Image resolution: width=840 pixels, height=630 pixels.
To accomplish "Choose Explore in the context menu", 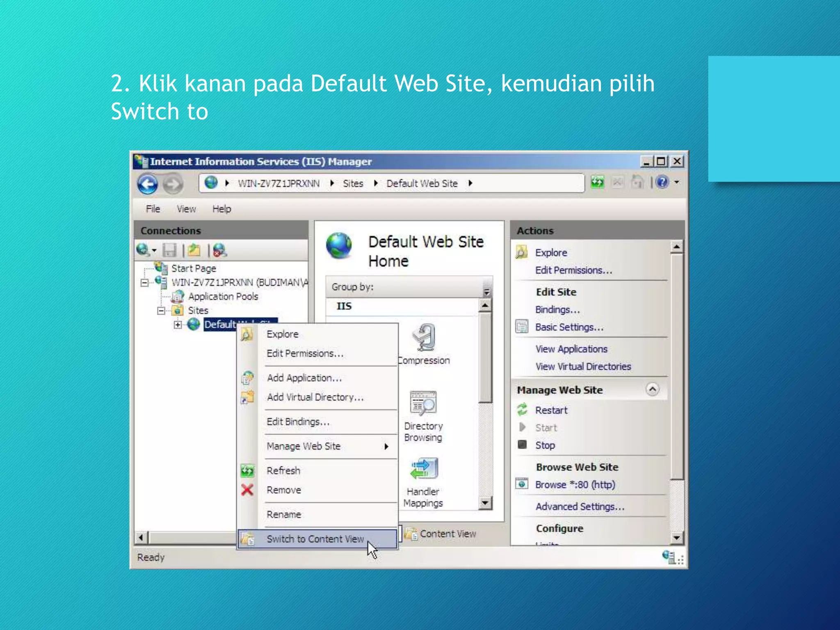I will [317, 334].
